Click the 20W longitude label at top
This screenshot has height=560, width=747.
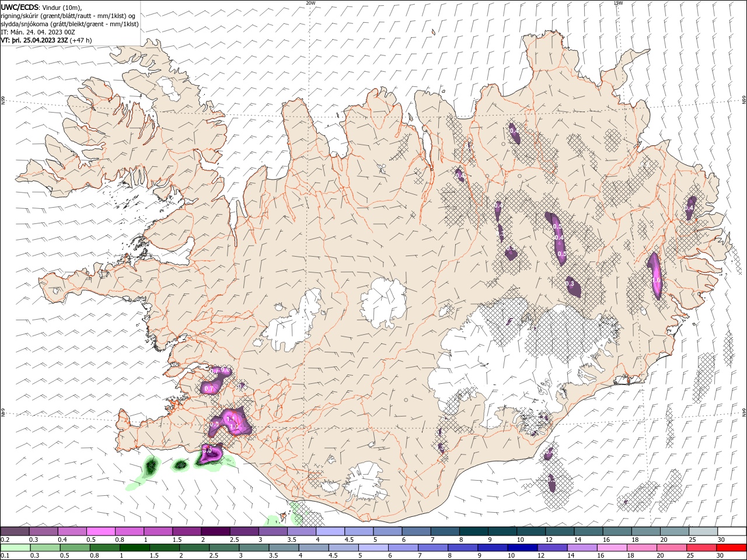[x=310, y=3]
